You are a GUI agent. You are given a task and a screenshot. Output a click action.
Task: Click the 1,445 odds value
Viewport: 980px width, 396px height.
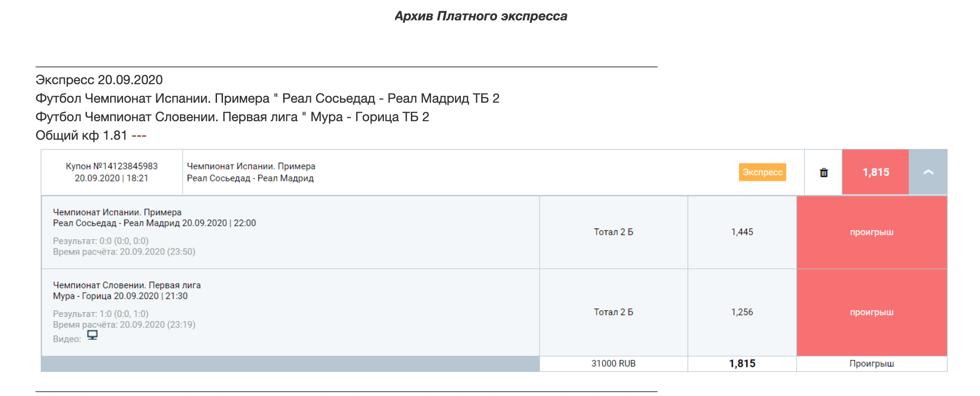pyautogui.click(x=742, y=232)
